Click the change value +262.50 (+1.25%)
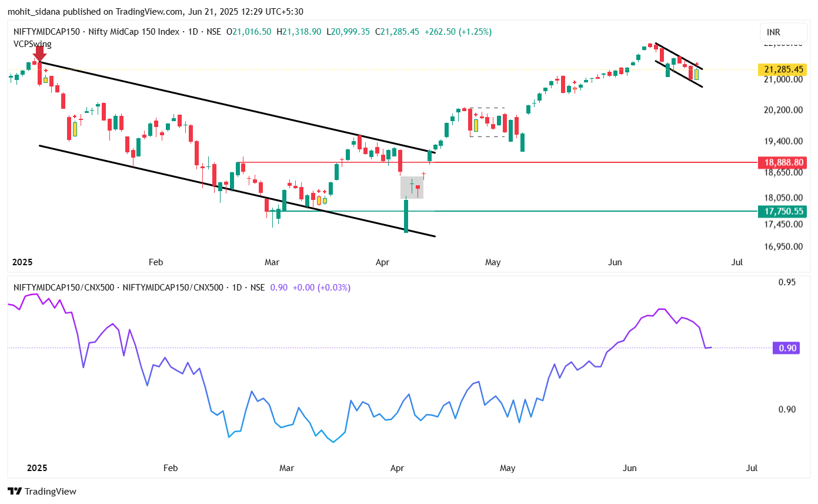Viewport: 818px width, 504px height. tap(458, 32)
